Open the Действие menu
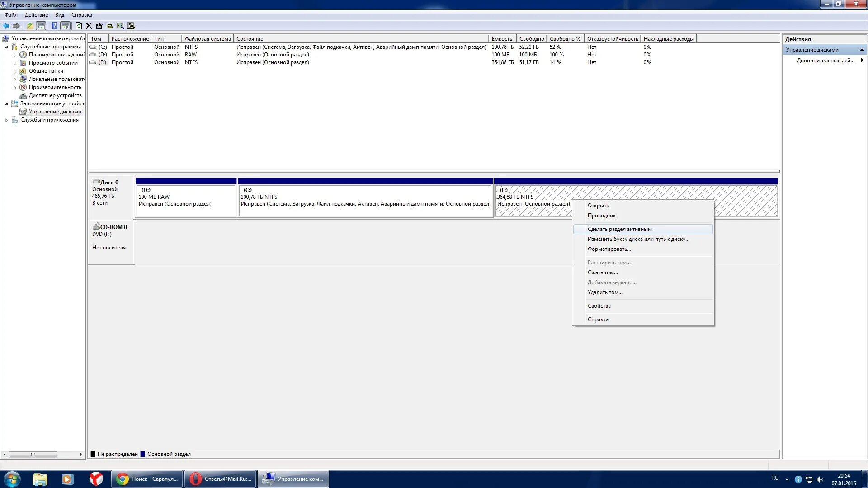The width and height of the screenshot is (868, 488). click(36, 15)
